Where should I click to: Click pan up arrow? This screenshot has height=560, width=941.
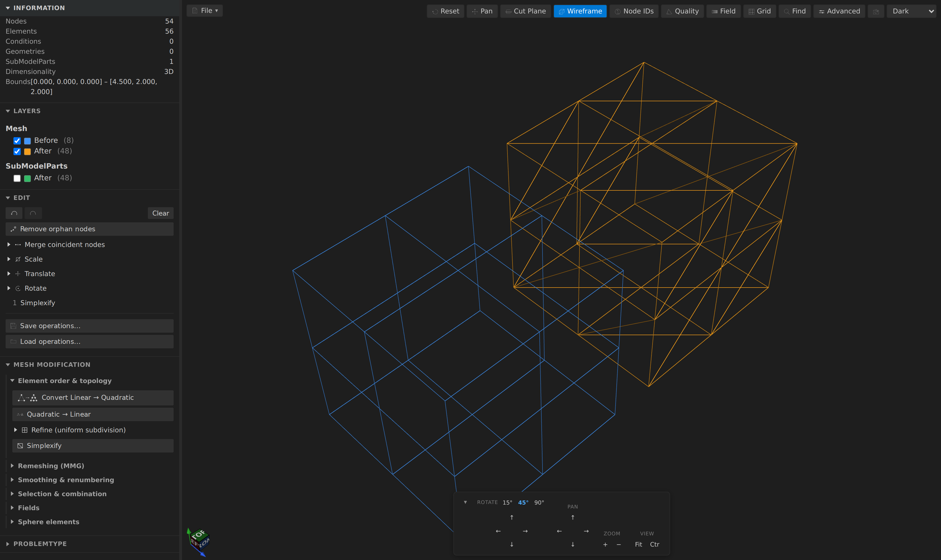(x=573, y=517)
